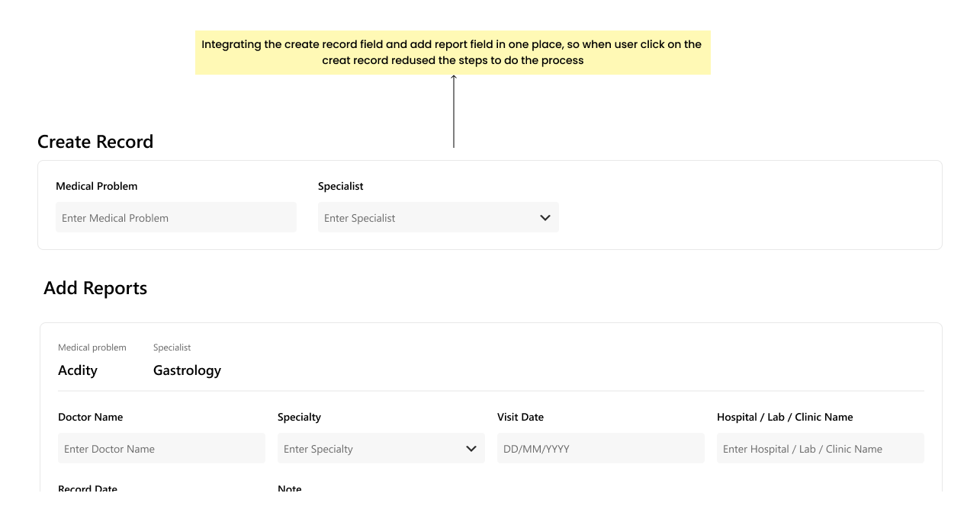980x522 pixels.
Task: Expand the Enter Specialty combo box
Action: [x=381, y=448]
